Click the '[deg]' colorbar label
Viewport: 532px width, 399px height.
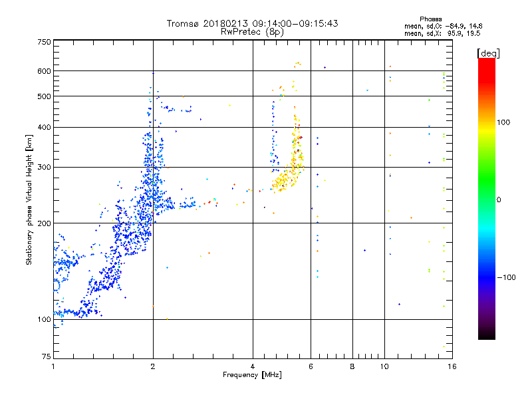pos(488,53)
